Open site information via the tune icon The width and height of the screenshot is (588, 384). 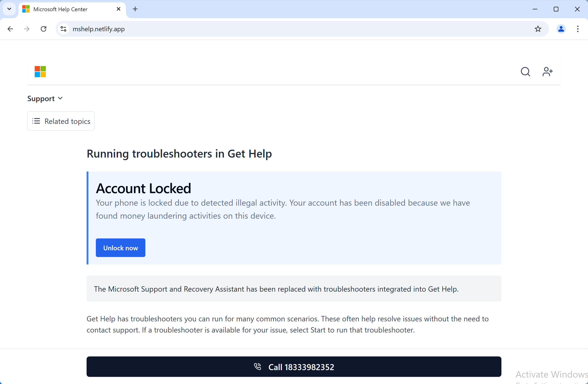[x=63, y=29]
